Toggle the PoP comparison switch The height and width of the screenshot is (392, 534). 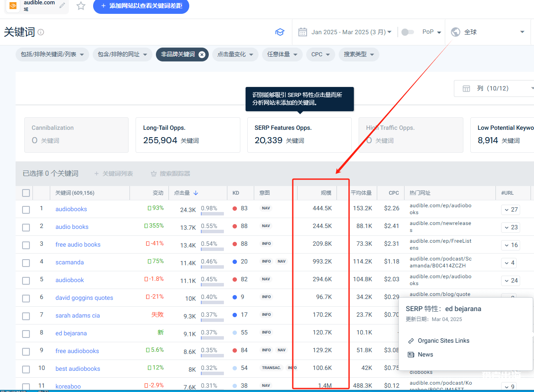[408, 32]
